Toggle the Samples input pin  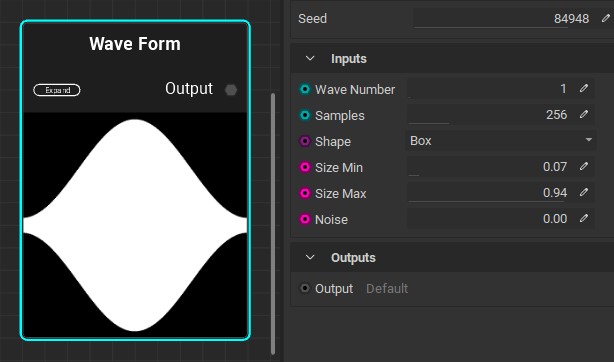[x=305, y=115]
